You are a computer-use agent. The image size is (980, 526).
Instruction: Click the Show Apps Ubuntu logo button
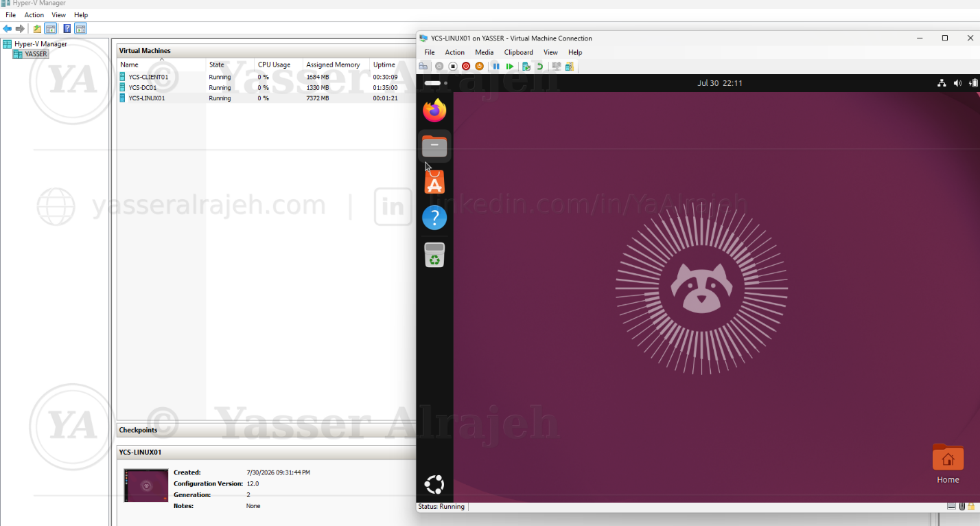click(x=434, y=485)
